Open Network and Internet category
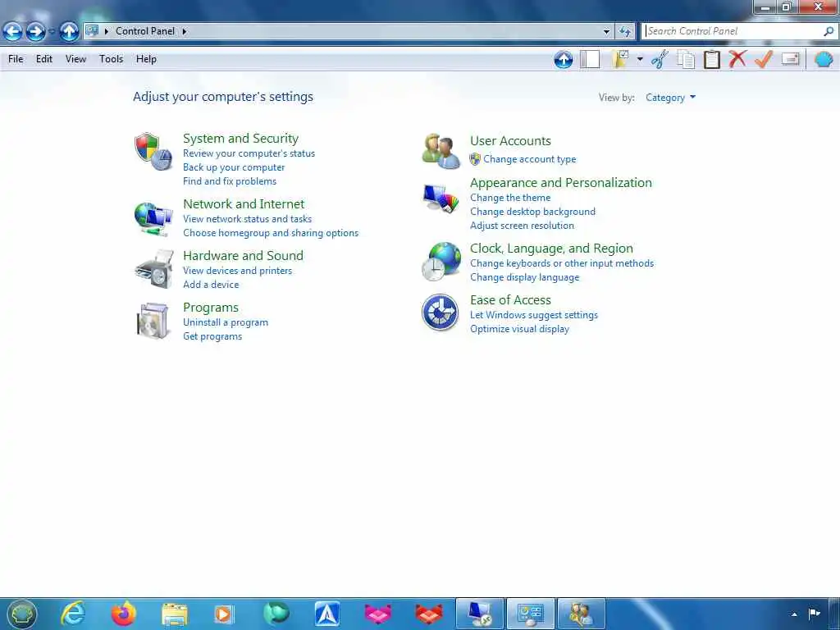This screenshot has width=840, height=630. pos(244,203)
